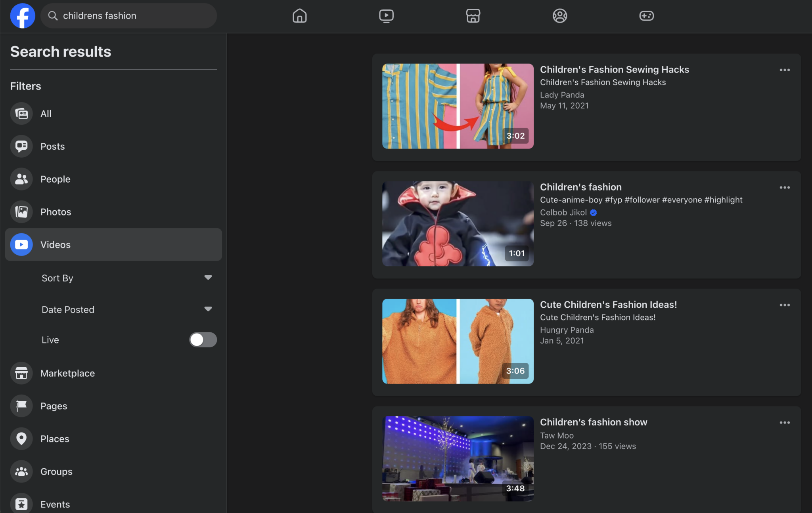The image size is (812, 513).
Task: Open more options for Children's fashion show video
Action: pos(785,423)
